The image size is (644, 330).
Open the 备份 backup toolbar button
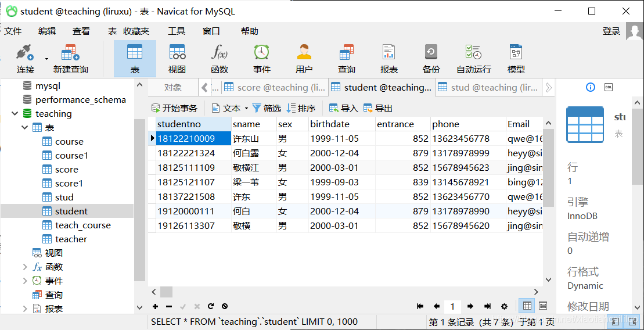click(431, 59)
